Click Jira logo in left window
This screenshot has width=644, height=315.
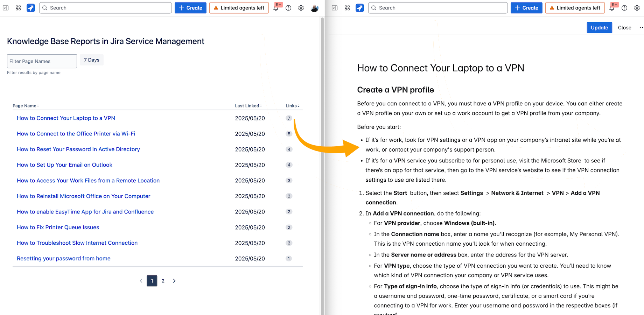31,8
